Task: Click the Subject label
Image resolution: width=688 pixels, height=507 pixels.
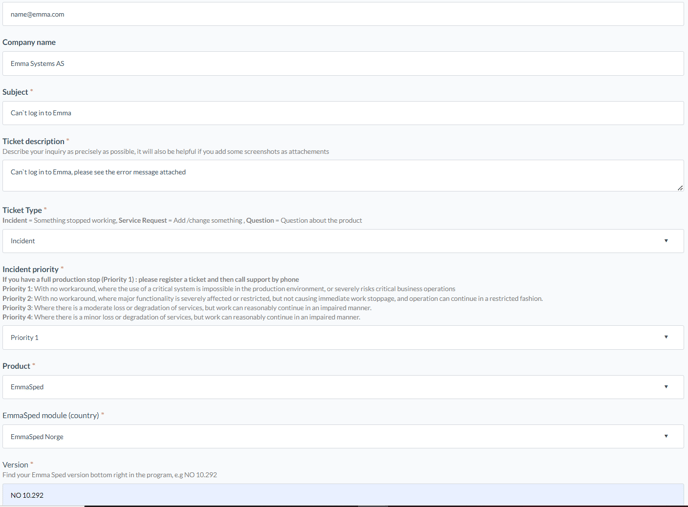Action: point(15,92)
